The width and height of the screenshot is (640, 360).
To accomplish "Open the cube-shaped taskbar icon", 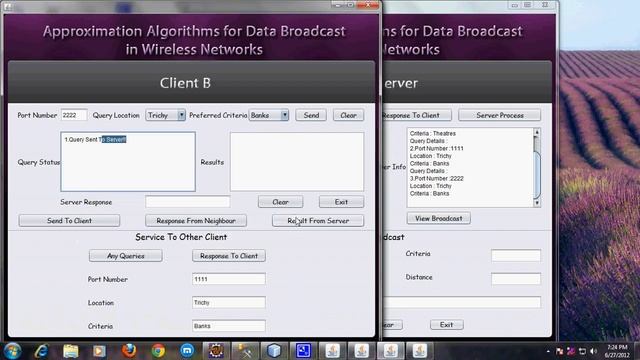I will [274, 351].
